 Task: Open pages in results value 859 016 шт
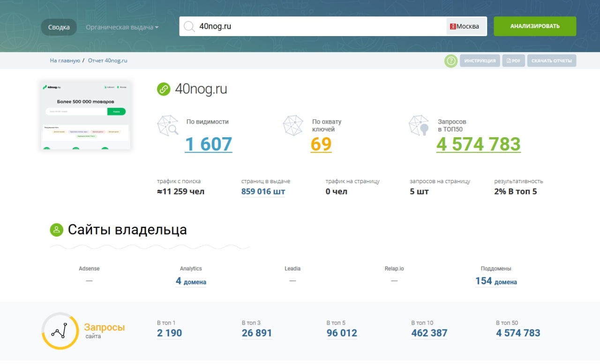tap(263, 192)
